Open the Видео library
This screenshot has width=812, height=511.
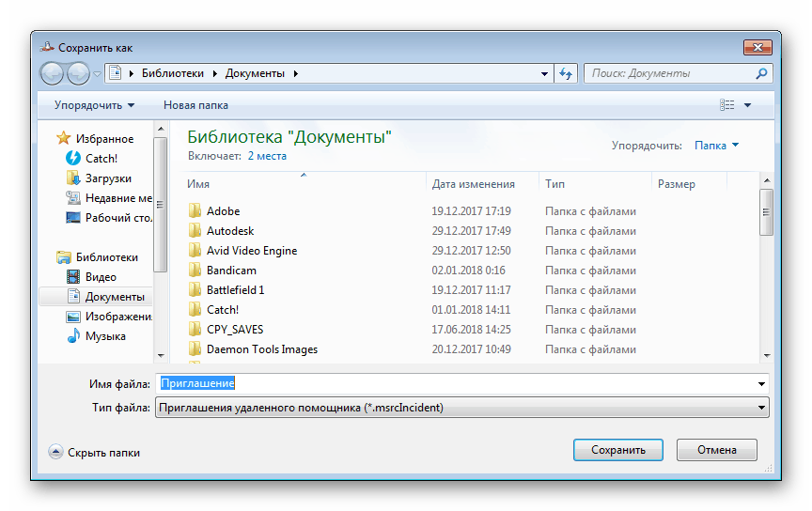[x=101, y=277]
